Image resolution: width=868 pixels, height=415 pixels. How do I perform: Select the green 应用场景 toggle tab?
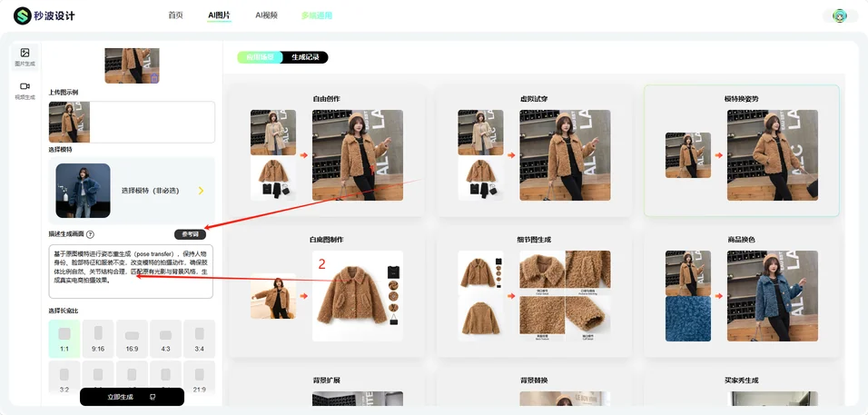tap(260, 57)
